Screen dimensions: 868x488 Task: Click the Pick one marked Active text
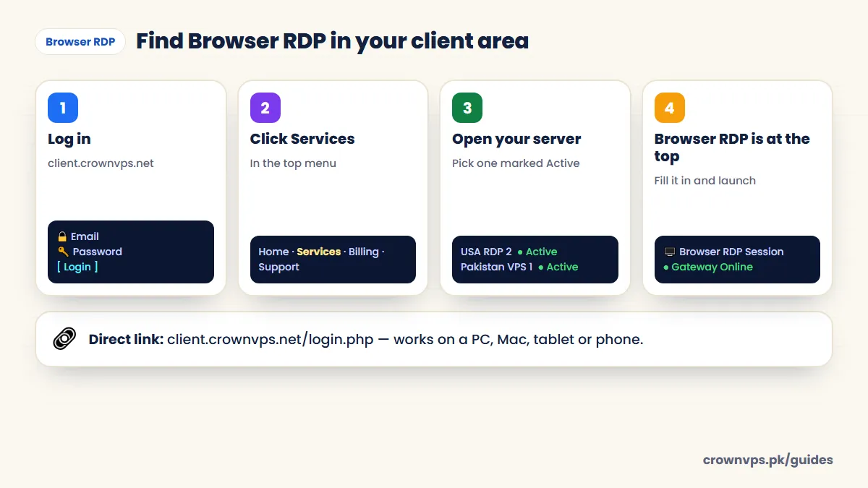[x=516, y=163]
